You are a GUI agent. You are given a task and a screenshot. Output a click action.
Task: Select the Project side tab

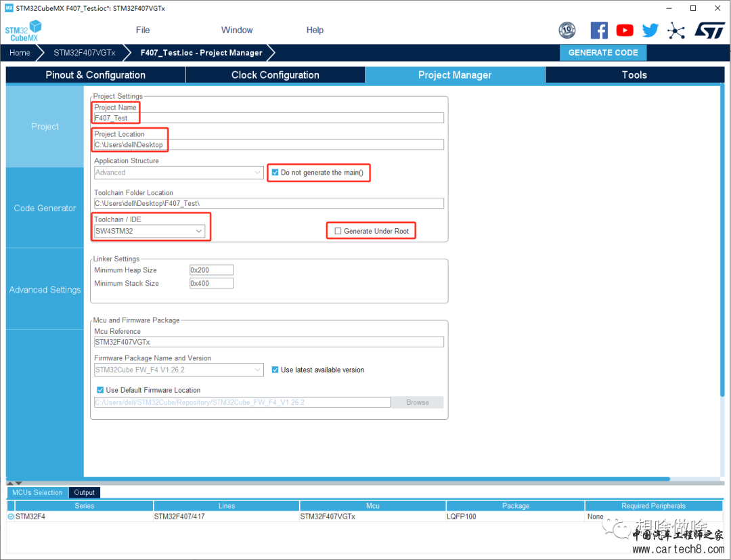[45, 127]
